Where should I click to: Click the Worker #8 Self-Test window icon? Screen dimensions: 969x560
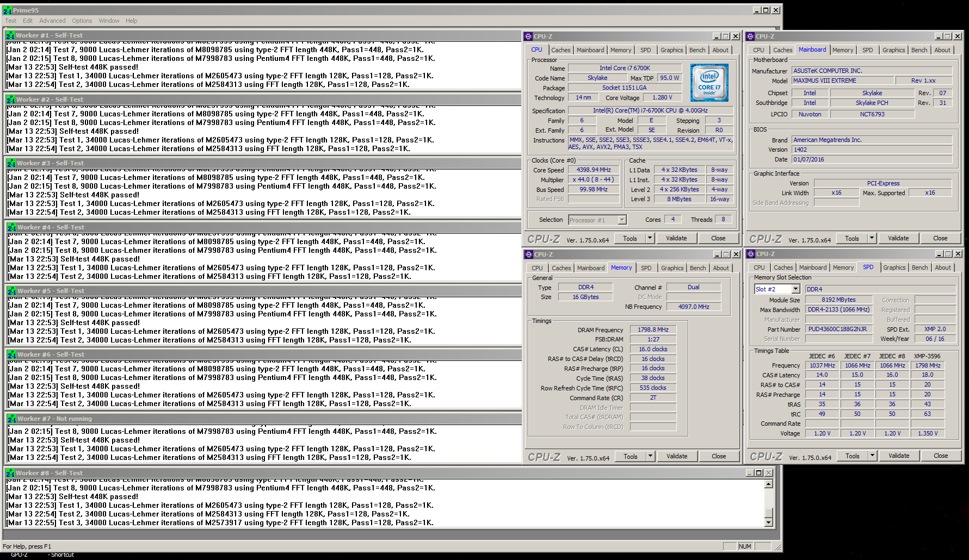click(10, 473)
